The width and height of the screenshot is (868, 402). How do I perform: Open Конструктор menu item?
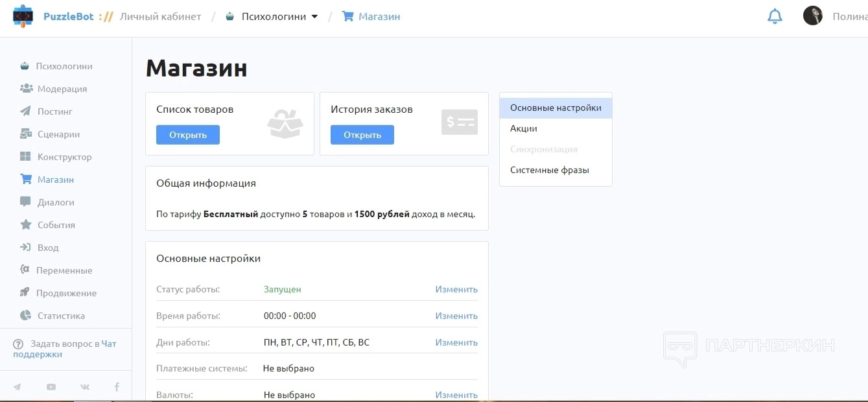coord(65,157)
